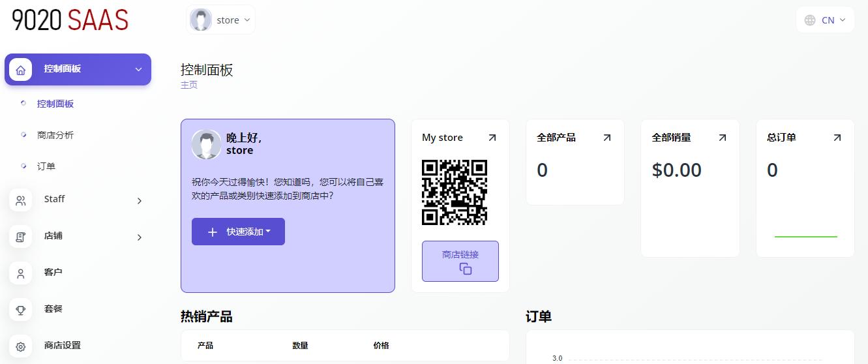Open My store arrow icon

click(x=492, y=138)
